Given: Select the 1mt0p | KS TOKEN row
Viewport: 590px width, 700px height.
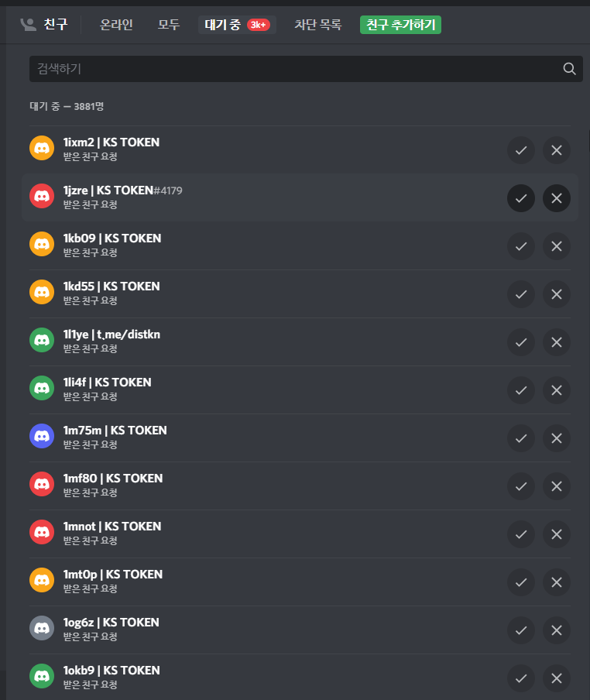Looking at the screenshot, I should click(271, 582).
